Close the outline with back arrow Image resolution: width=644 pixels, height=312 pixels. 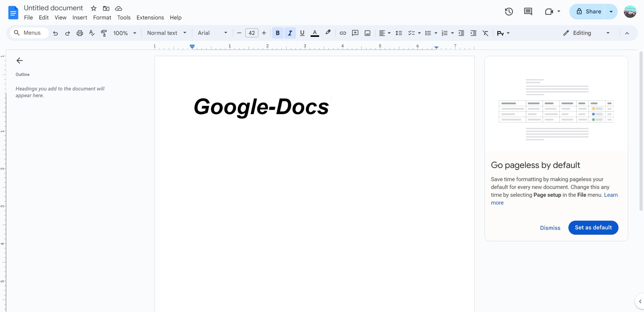pyautogui.click(x=19, y=61)
